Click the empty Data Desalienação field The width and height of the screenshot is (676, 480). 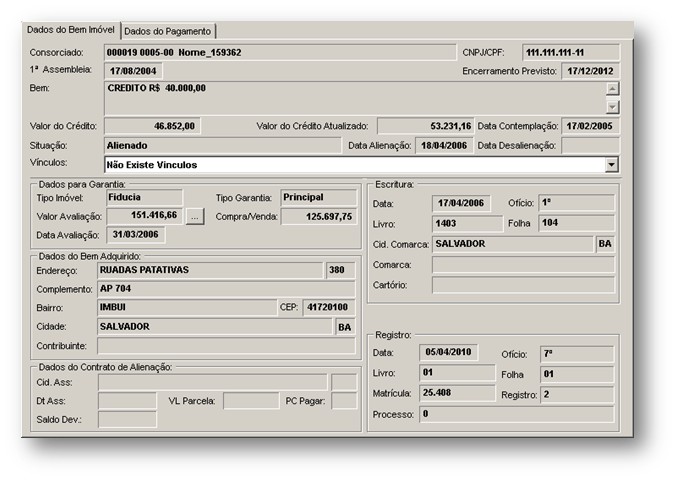(x=590, y=146)
